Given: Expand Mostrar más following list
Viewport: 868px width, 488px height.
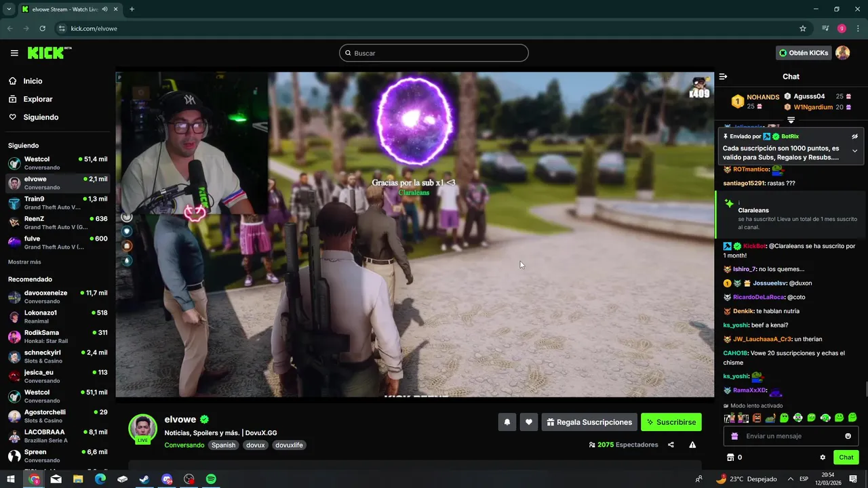Looking at the screenshot, I should [x=24, y=262].
